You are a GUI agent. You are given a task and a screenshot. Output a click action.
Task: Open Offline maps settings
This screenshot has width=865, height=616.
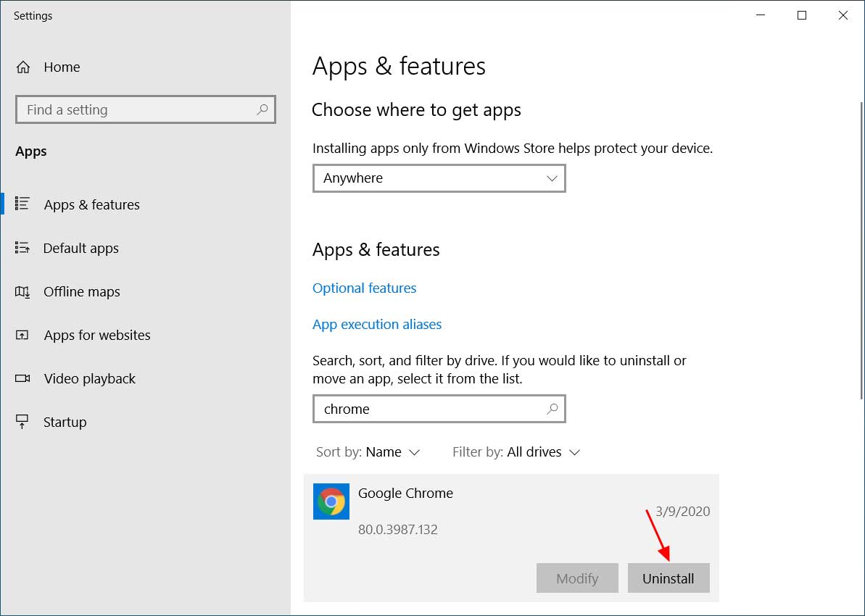pos(82,292)
